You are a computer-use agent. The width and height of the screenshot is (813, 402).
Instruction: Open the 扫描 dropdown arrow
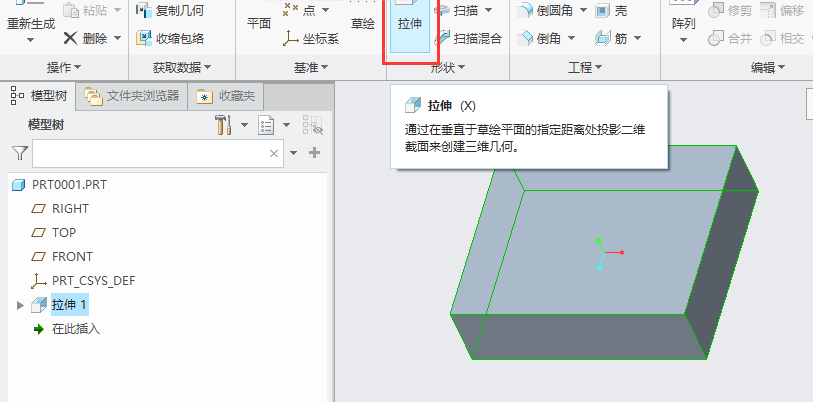coord(488,10)
